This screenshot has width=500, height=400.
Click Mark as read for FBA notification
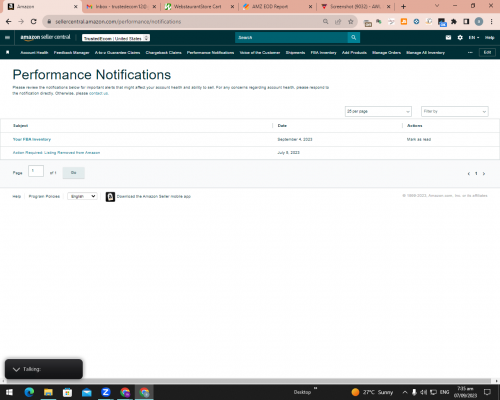[x=419, y=139]
